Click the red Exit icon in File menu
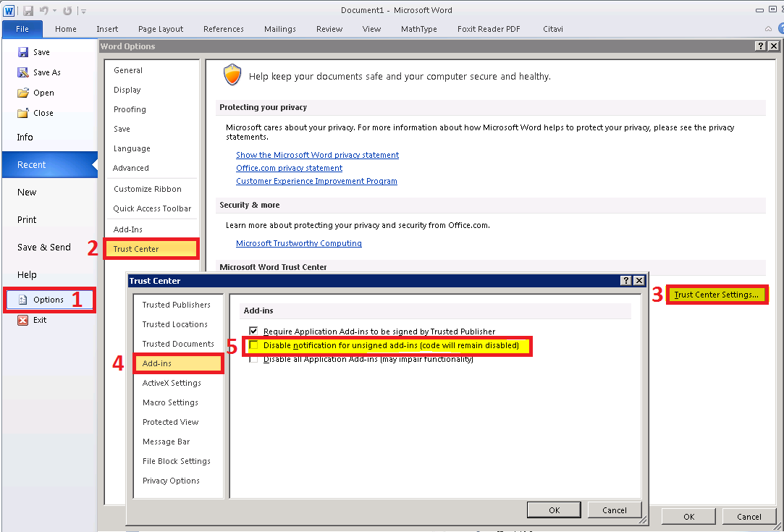 (x=23, y=320)
